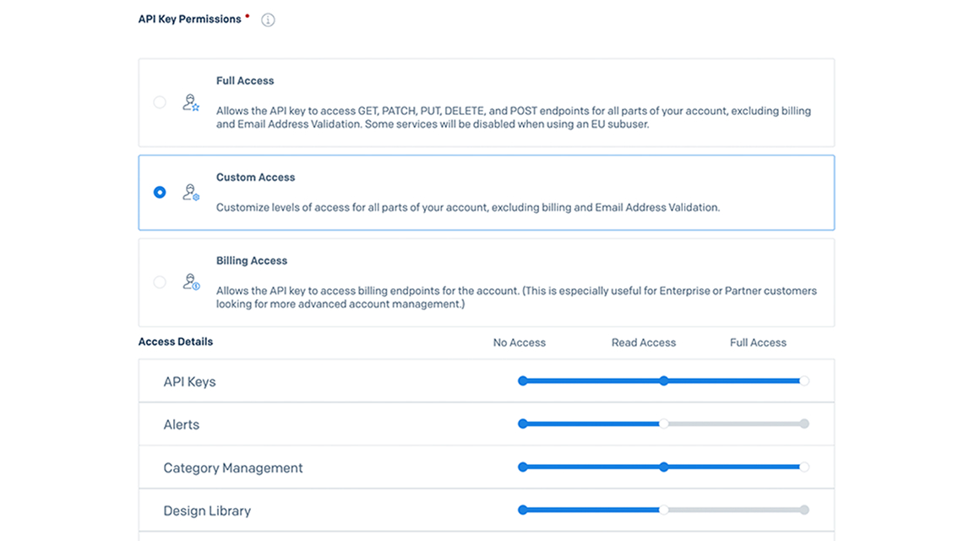Set Category Management slider to Read Access
This screenshot has width=980, height=541.
point(664,467)
